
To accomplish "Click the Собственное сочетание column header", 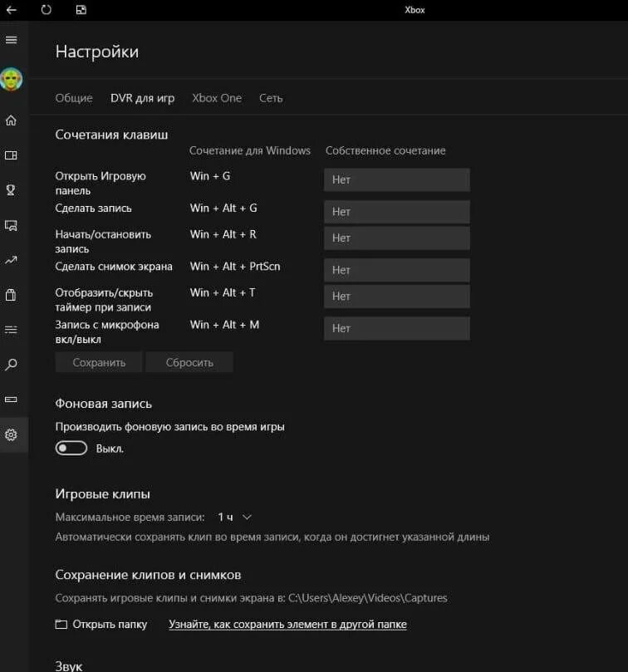I will tap(385, 151).
